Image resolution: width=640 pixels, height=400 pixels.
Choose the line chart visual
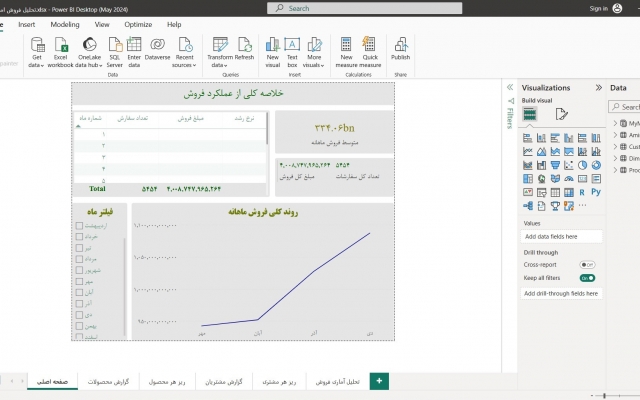[528, 151]
